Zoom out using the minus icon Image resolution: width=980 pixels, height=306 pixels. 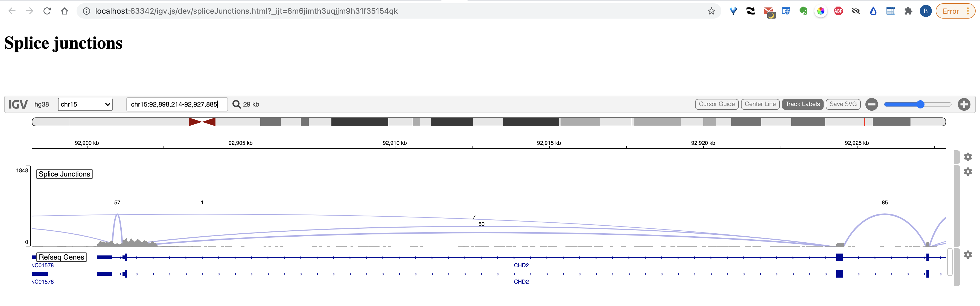(871, 104)
